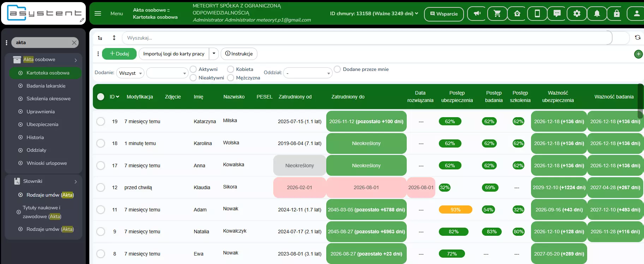Click the Słowniki dictionary icon
The width and height of the screenshot is (644, 264).
tap(17, 181)
